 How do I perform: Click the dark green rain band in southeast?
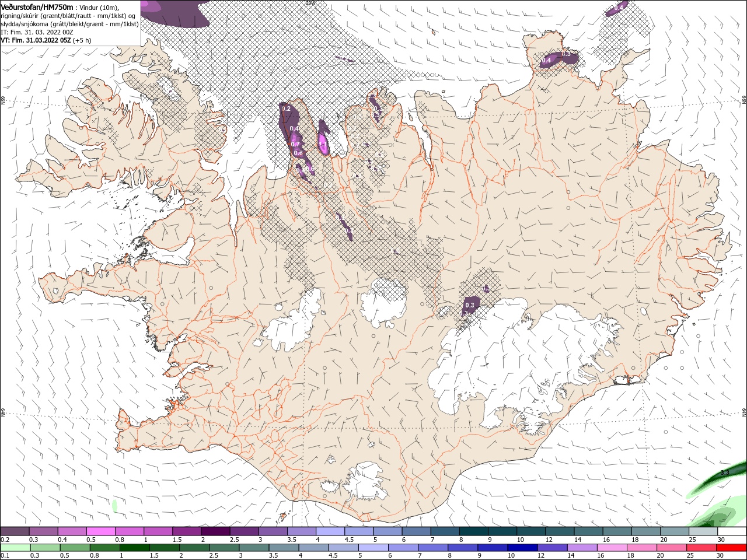pyautogui.click(x=718, y=478)
